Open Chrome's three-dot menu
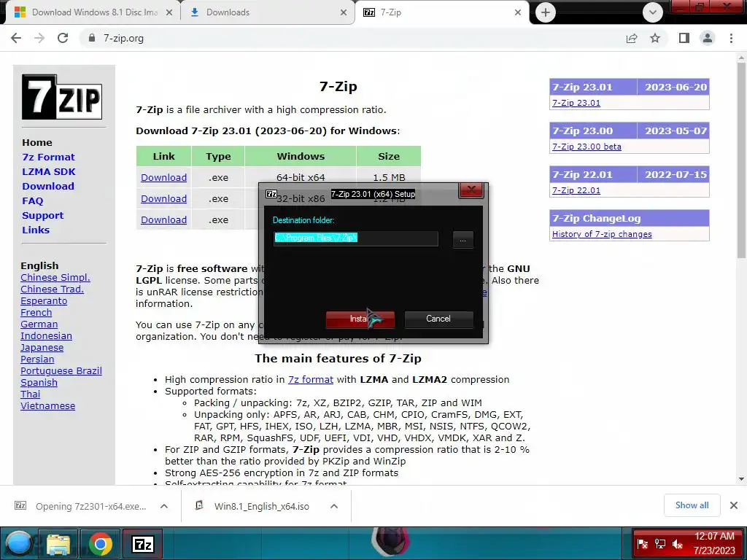747x560 pixels. [731, 38]
